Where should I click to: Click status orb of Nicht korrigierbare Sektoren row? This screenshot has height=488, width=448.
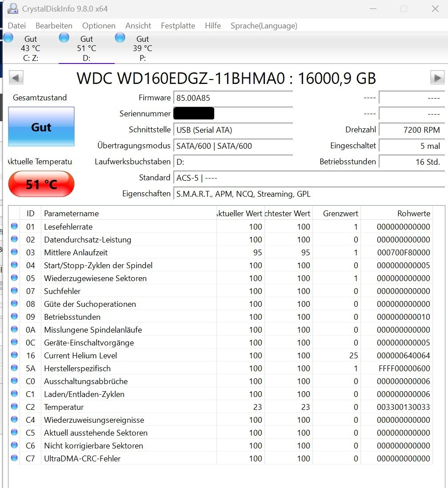coord(14,445)
